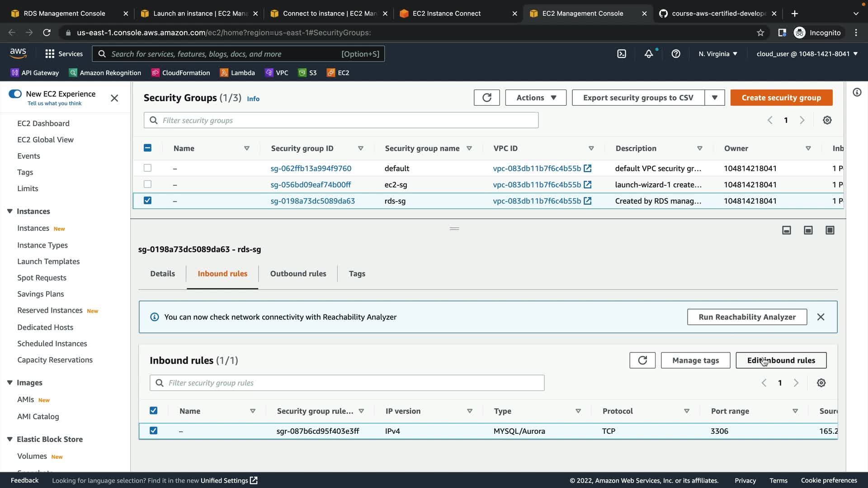
Task: Click the Edit inbound rules button
Action: click(x=781, y=360)
